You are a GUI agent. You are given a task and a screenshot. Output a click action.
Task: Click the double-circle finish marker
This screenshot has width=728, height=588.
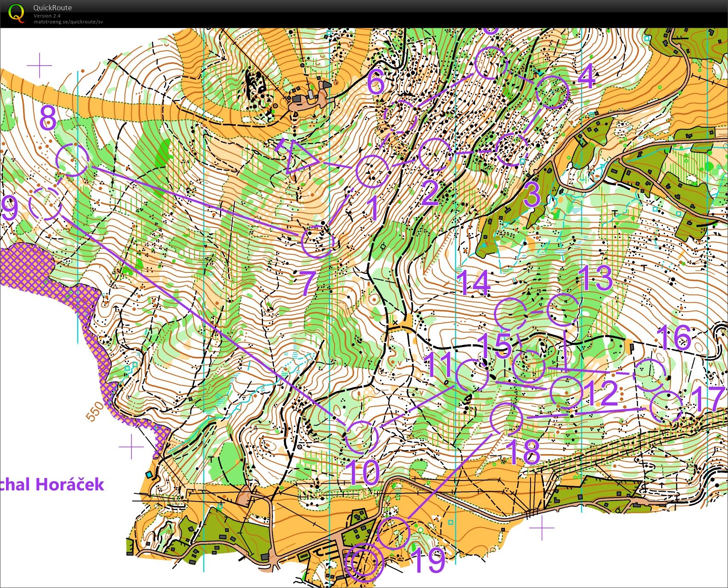(x=364, y=562)
